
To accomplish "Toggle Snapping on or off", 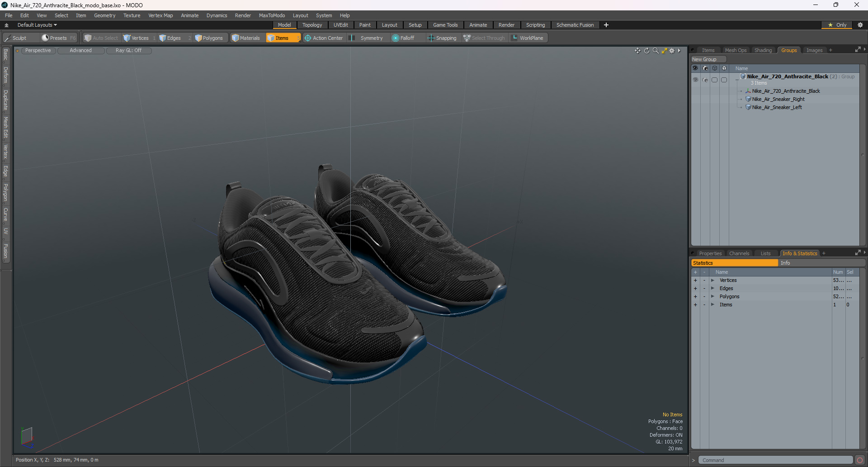I will click(x=442, y=38).
